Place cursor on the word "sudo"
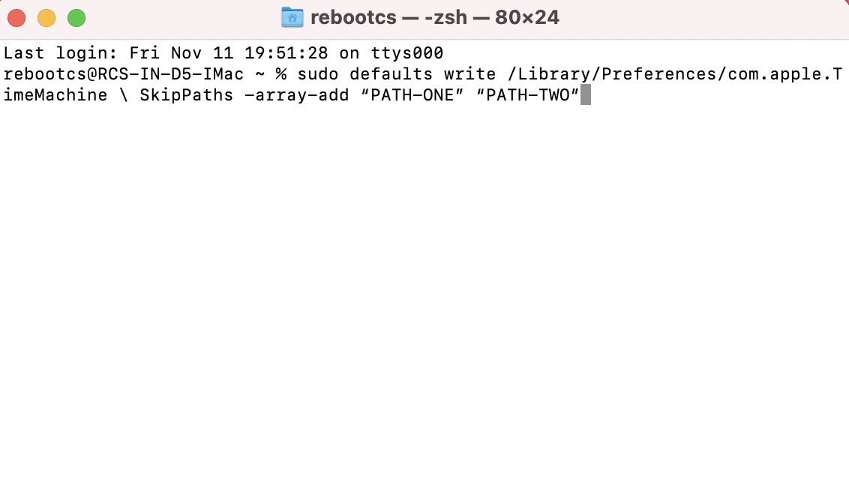Screen dimensions: 849x504 (318, 74)
